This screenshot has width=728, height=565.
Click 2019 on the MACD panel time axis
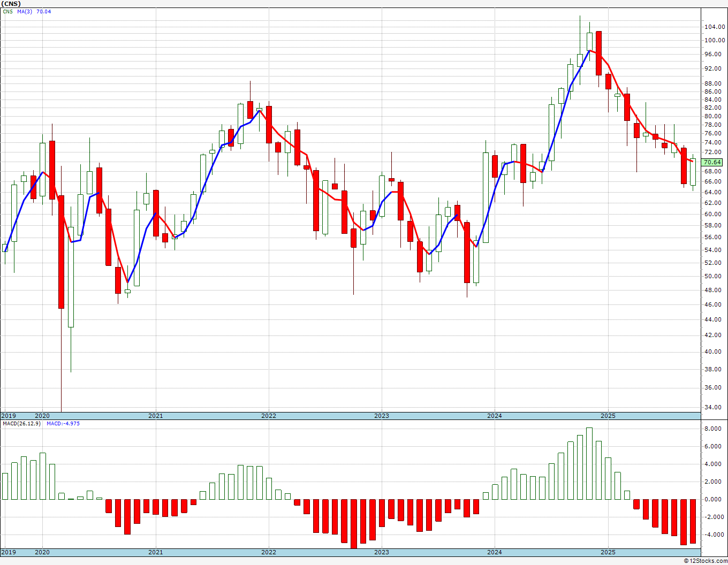9,552
